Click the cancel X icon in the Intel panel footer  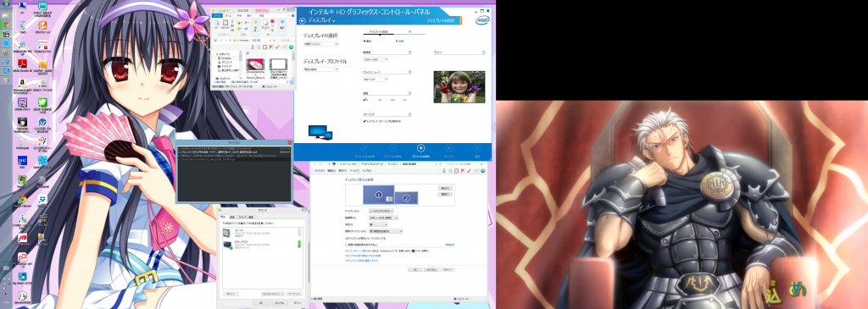449,148
